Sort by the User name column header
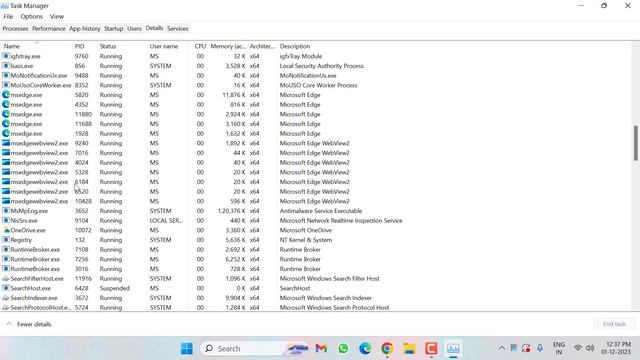Screen dimensions: 640x360 pos(167,46)
